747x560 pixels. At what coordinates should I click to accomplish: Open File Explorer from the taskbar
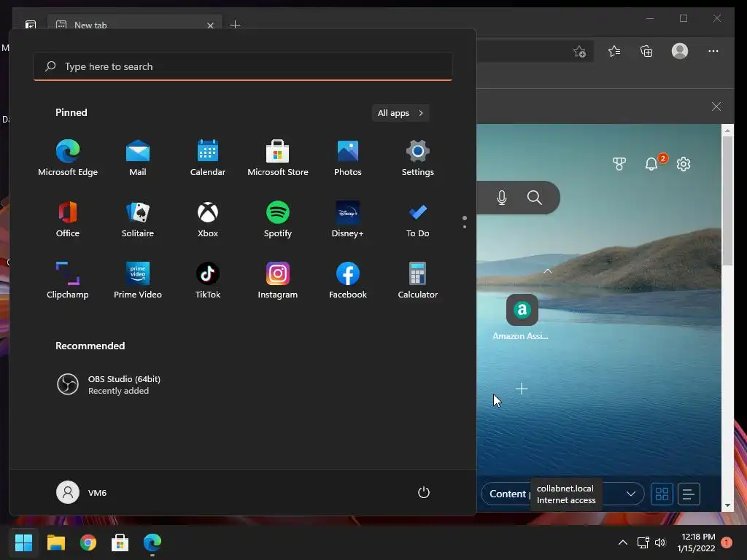[x=56, y=542]
